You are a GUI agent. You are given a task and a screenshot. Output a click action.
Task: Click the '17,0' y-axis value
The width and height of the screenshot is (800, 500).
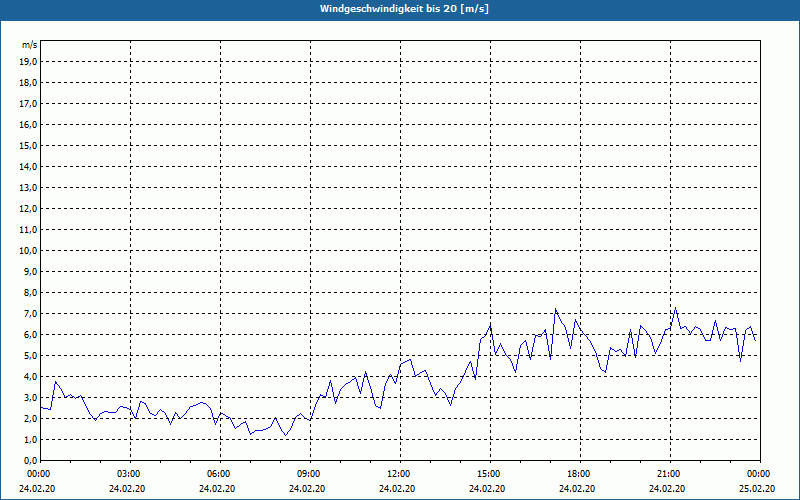29,104
